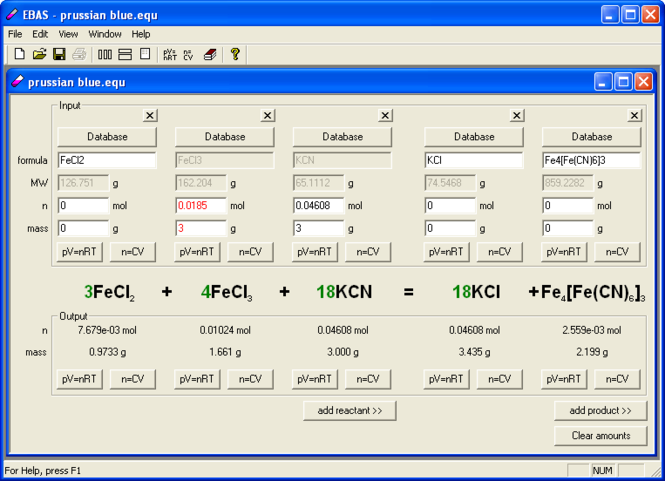Open the Edit menu
The width and height of the screenshot is (665, 481).
pyautogui.click(x=40, y=34)
